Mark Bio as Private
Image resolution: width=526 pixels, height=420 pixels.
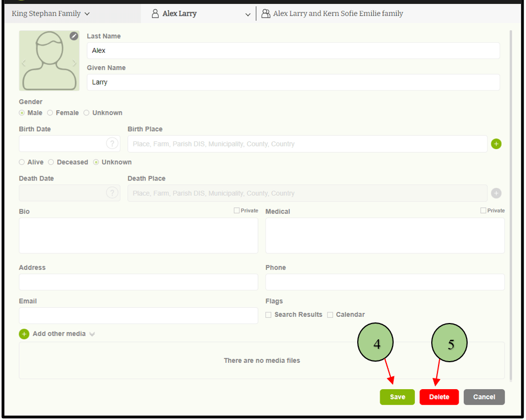point(237,211)
